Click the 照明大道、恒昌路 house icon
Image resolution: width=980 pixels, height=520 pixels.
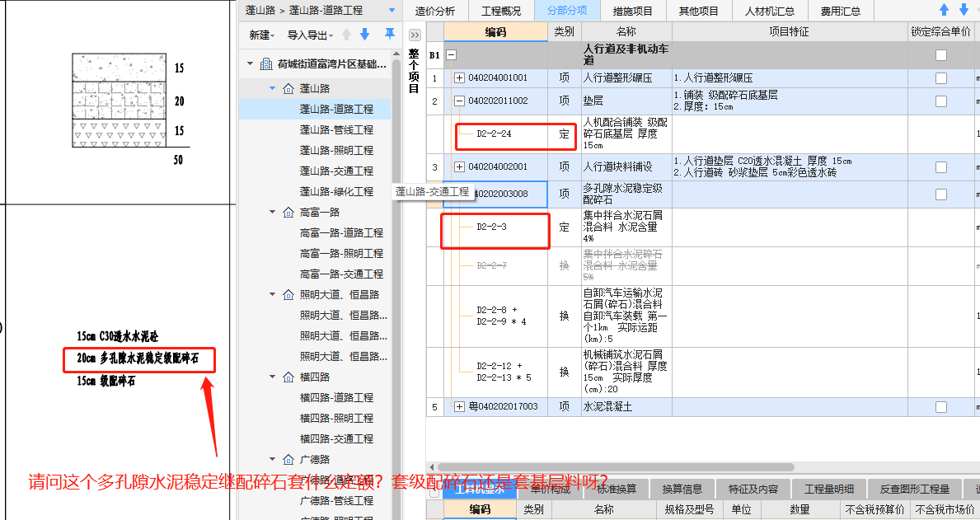click(288, 294)
